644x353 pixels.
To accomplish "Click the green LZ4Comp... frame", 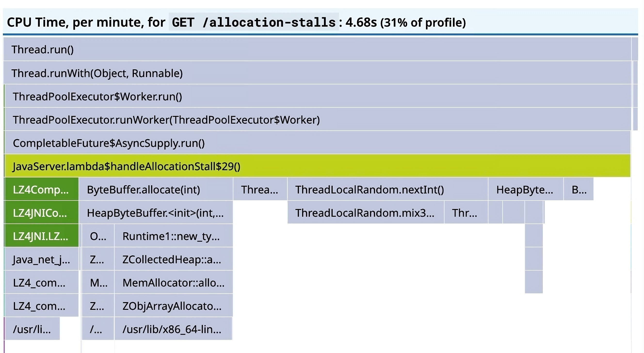I will [41, 190].
